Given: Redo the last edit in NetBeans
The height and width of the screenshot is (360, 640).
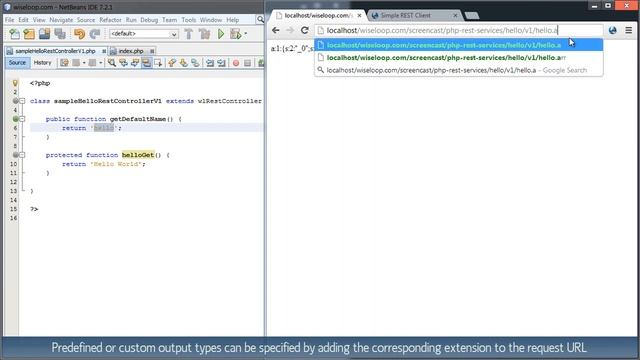Looking at the screenshot, I should [95, 34].
